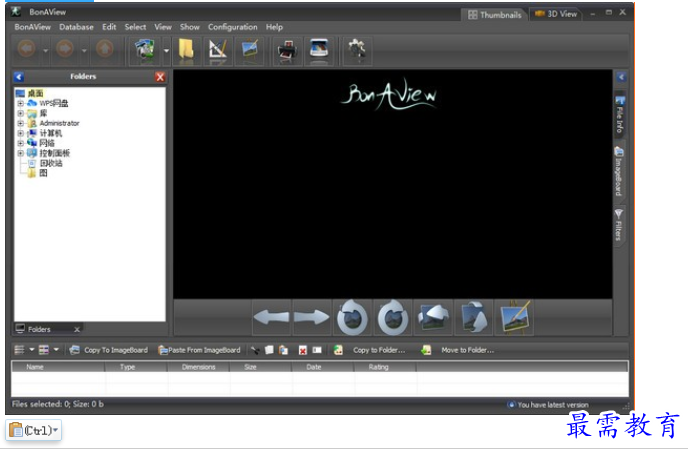Expand the 计算机 tree node
This screenshot has width=688, height=457.
point(20,133)
